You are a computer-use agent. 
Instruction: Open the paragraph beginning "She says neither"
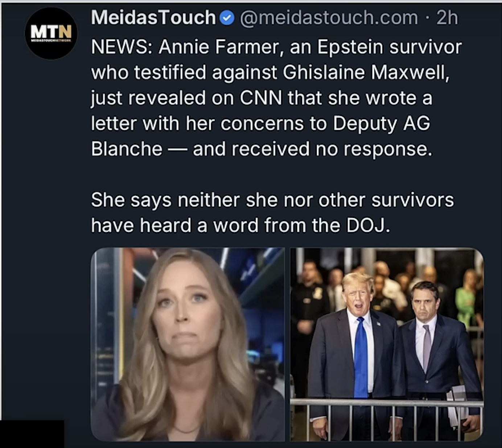(x=272, y=212)
